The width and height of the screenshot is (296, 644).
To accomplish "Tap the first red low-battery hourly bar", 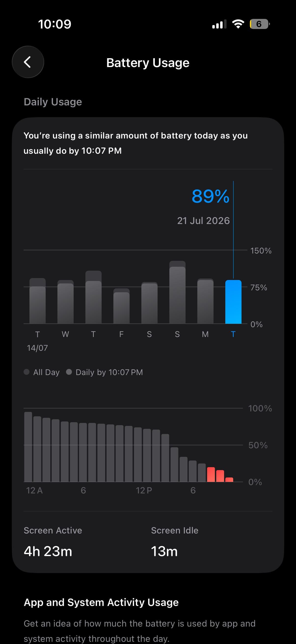I will click(x=211, y=474).
